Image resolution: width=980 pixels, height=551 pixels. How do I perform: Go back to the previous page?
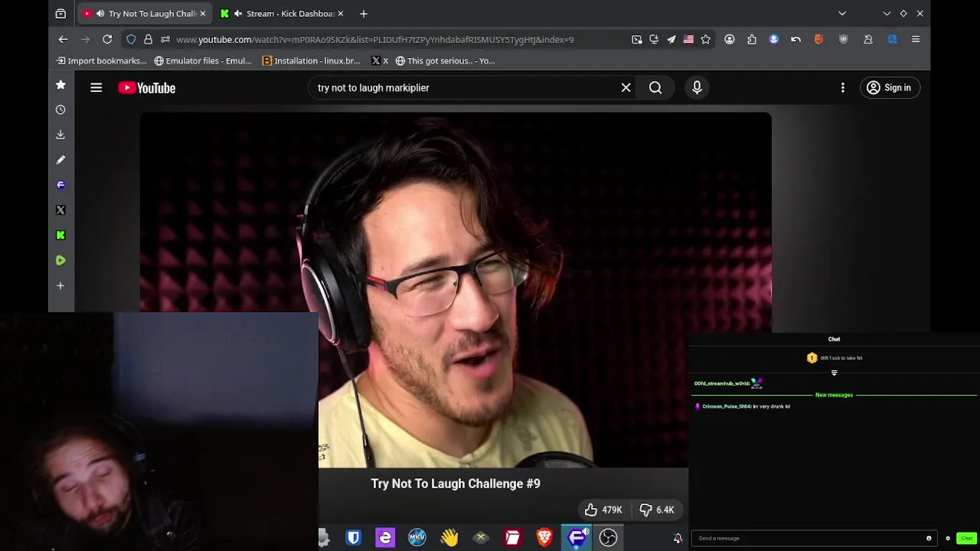point(64,39)
